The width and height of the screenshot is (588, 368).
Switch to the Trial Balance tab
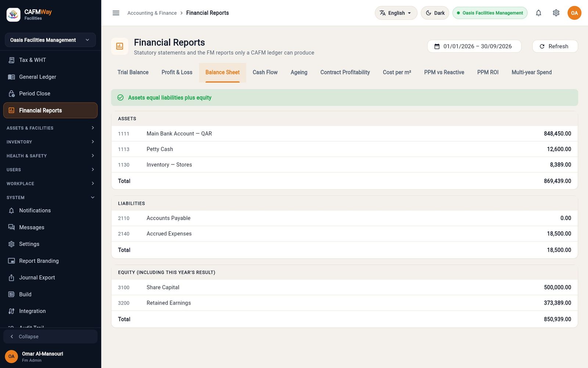[133, 72]
